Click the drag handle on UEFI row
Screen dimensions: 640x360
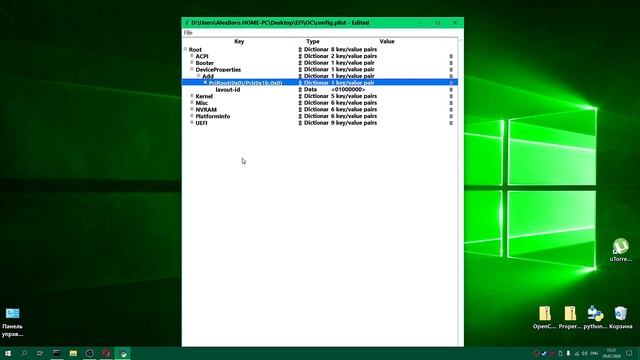[451, 122]
